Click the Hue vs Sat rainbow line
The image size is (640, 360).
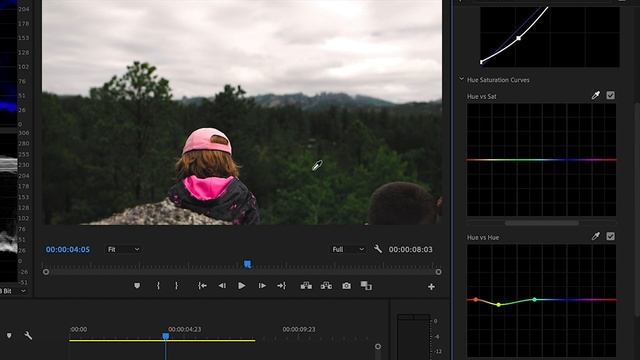(x=541, y=160)
